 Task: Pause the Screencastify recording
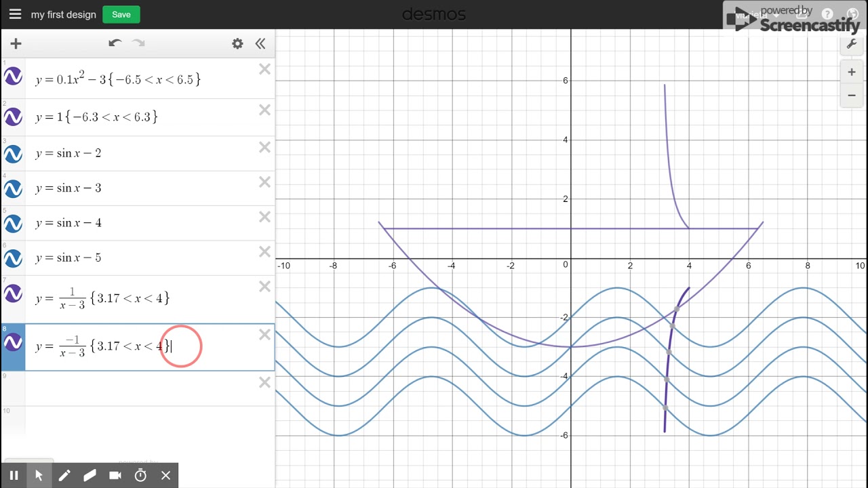point(14,476)
